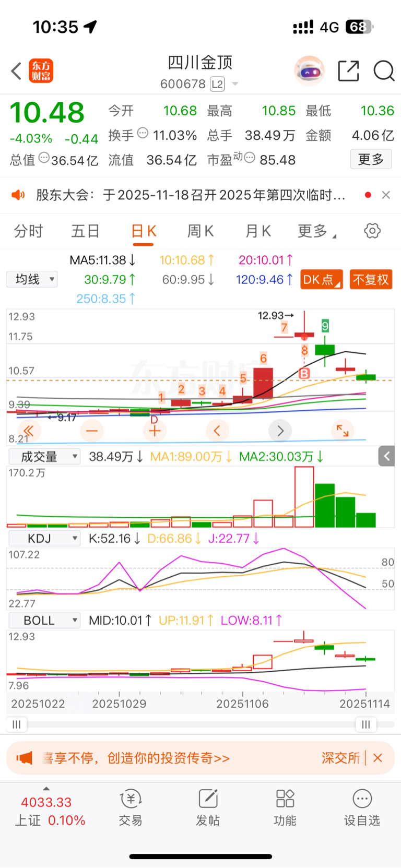This screenshot has height=868, width=401.
Task: Share this stock page
Action: coord(348,70)
